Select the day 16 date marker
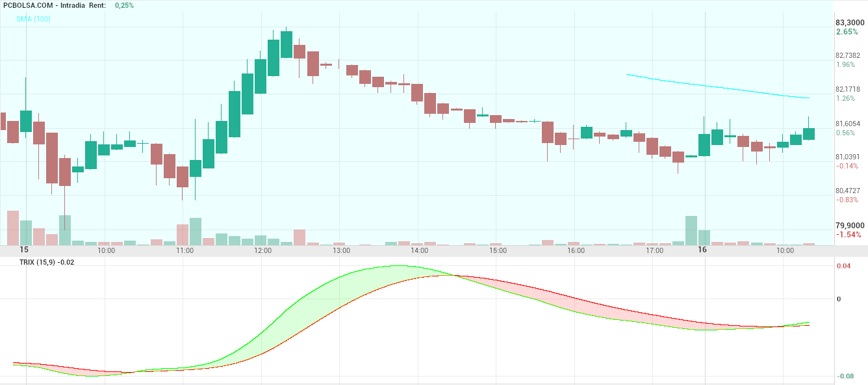Viewport: 868px width, 385px height. (x=702, y=250)
